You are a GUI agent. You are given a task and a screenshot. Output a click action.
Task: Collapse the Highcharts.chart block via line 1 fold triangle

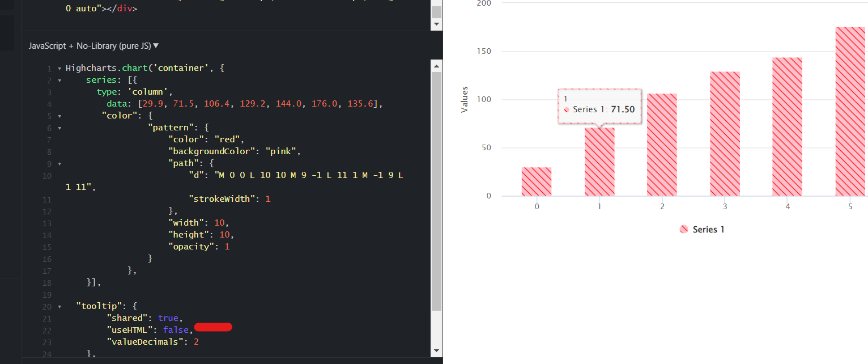(x=59, y=67)
